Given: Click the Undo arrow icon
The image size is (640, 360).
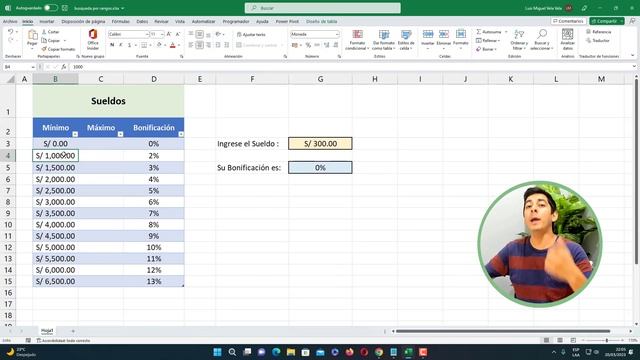Looking at the screenshot, I should pyautogui.click(x=11, y=31).
